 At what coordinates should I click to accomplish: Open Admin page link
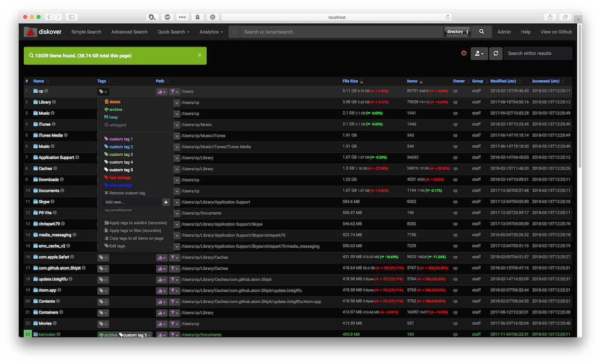(504, 32)
